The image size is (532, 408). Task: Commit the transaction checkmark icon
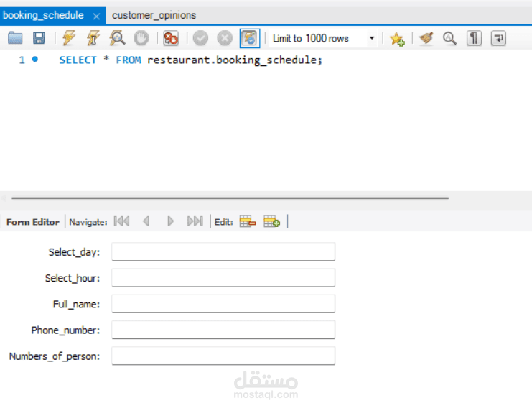pos(200,38)
